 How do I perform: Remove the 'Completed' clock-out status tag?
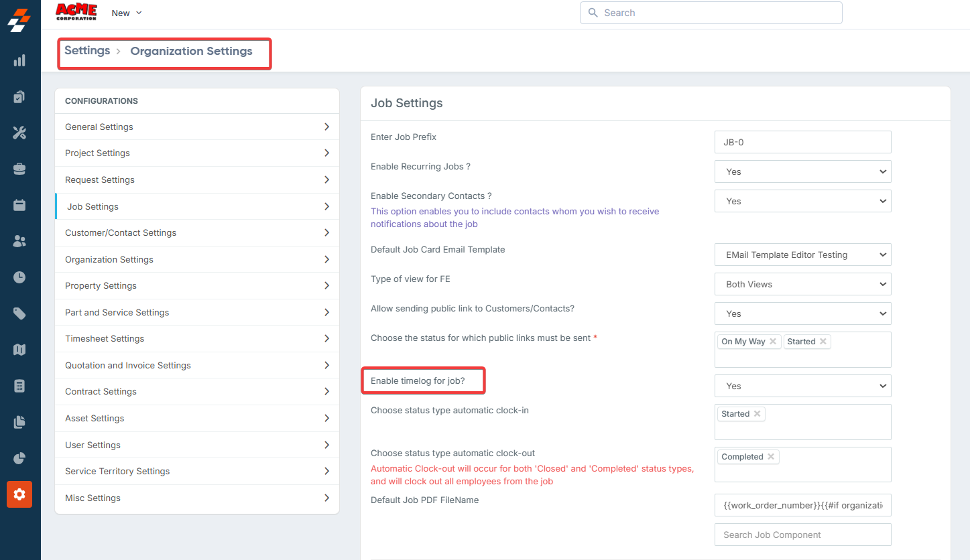pos(771,457)
